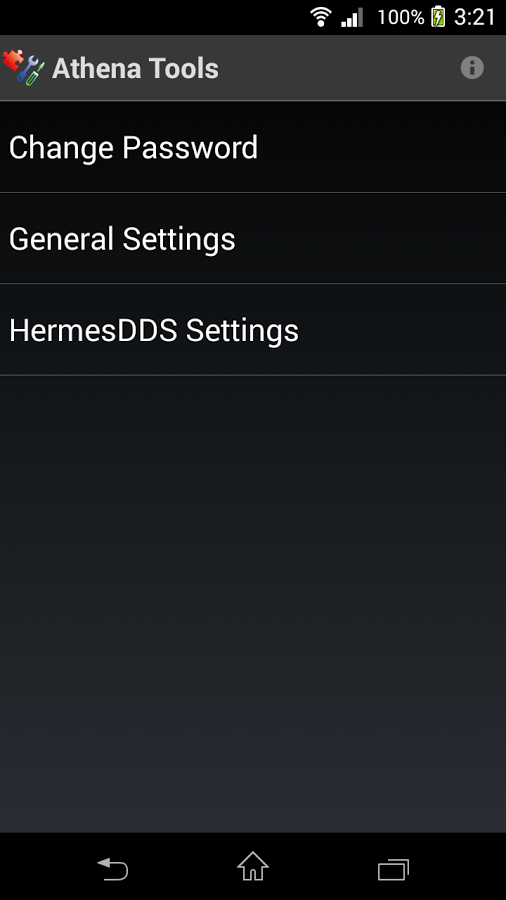
Task: Click the empty area below HermesDDS Settings
Action: 253,603
